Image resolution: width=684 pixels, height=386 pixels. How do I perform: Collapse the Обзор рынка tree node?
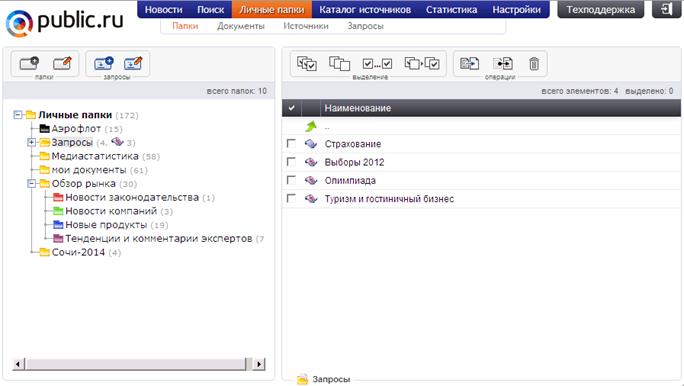tap(31, 184)
